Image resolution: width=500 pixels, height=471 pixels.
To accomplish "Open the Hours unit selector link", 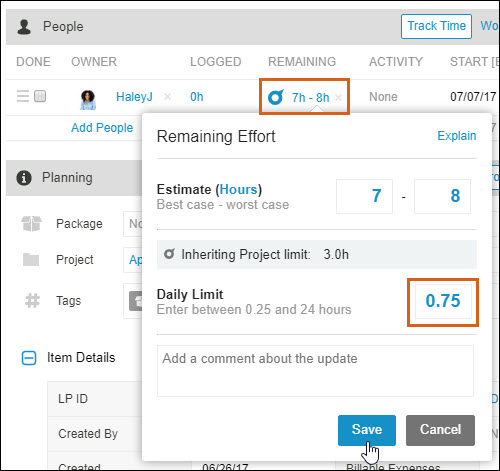I will (x=238, y=189).
